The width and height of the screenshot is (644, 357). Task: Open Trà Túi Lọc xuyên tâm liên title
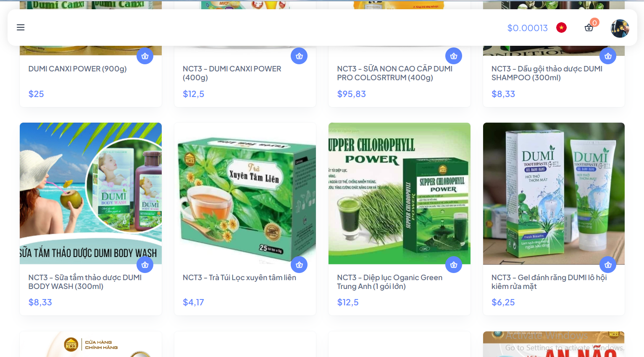[x=239, y=278]
